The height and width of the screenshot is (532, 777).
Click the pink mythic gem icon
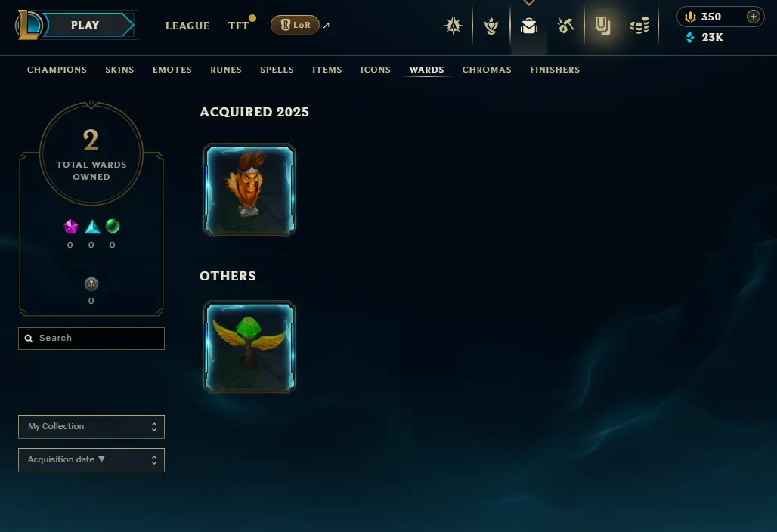(x=70, y=227)
